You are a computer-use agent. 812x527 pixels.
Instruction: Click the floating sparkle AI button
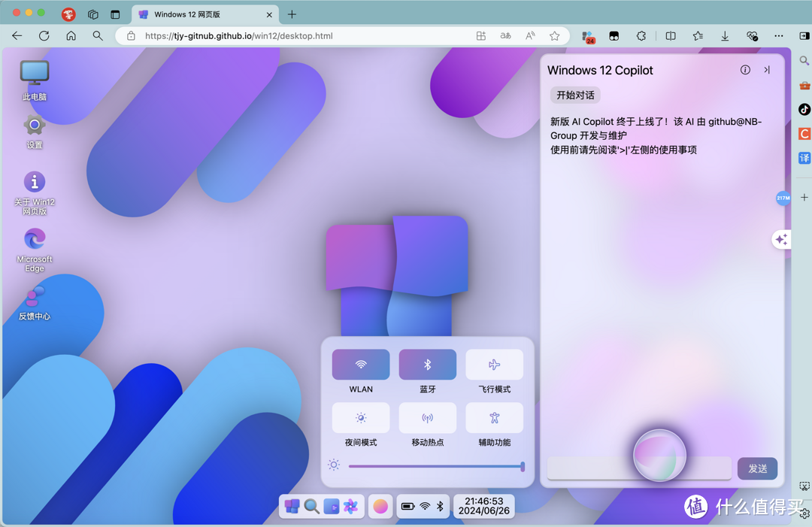[x=781, y=239]
